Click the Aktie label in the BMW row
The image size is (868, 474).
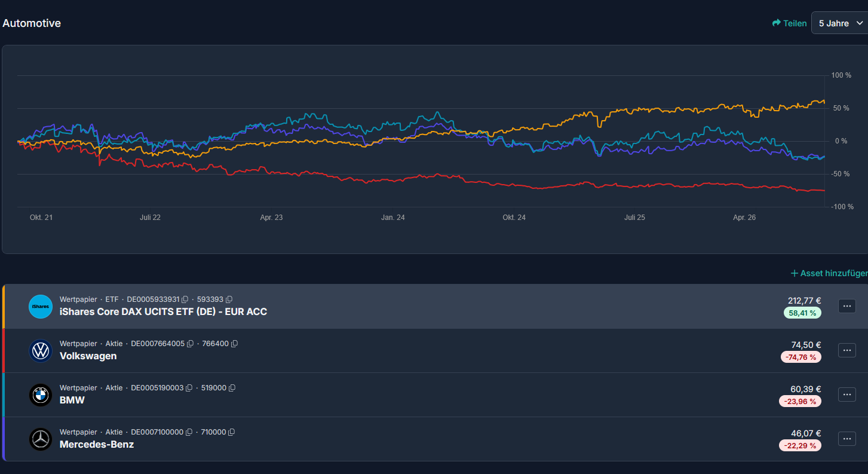(x=114, y=388)
